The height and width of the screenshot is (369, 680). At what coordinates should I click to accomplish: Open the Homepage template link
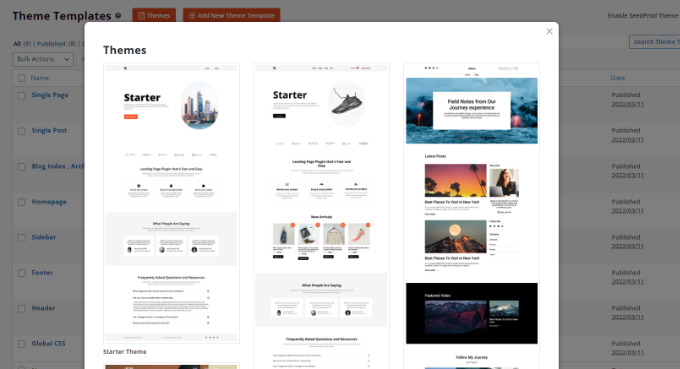(x=49, y=202)
